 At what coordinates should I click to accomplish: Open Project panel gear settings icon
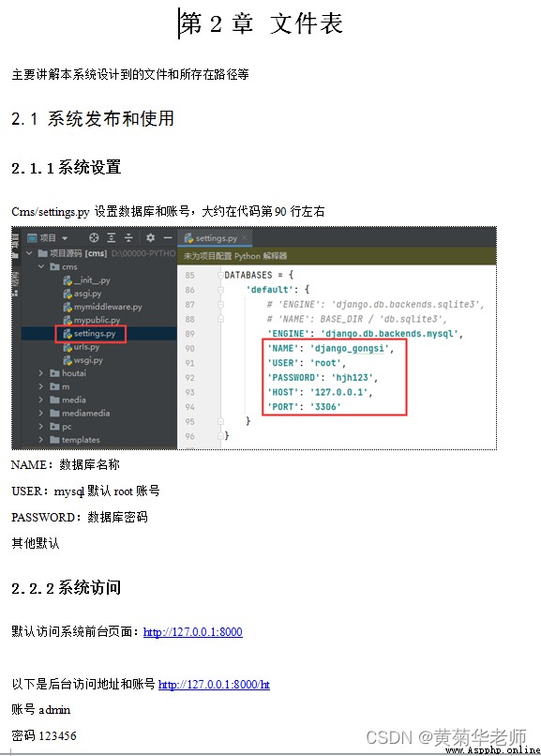[150, 237]
